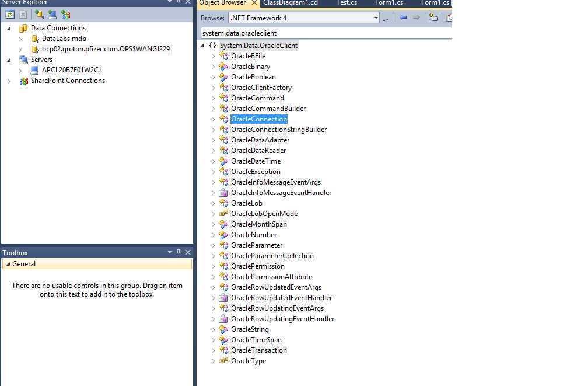Click the Add SharePoint Connection toolbar icon
This screenshot has height=386, width=588.
[x=65, y=15]
